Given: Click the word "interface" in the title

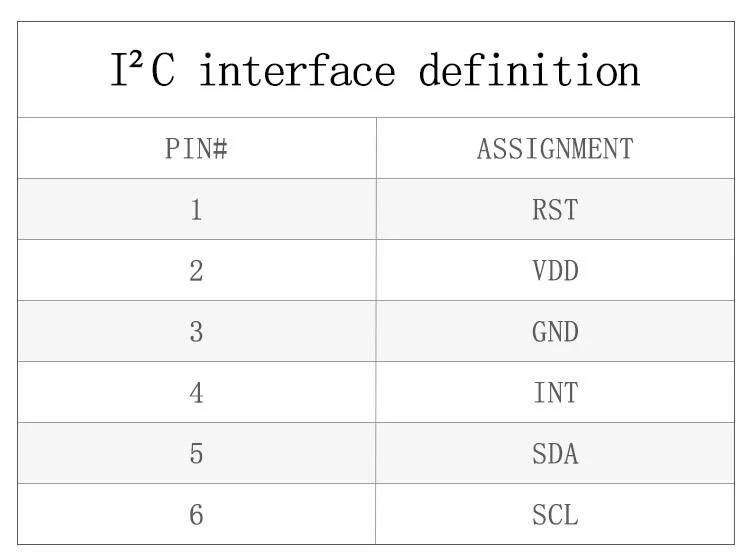Looking at the screenshot, I should tap(297, 70).
